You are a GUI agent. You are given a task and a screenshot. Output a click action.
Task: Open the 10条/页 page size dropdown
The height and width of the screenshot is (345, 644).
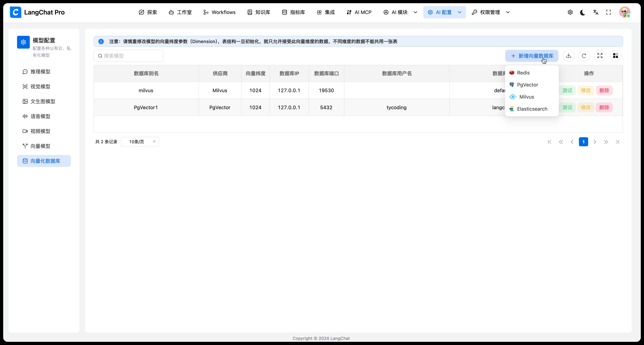coord(140,142)
